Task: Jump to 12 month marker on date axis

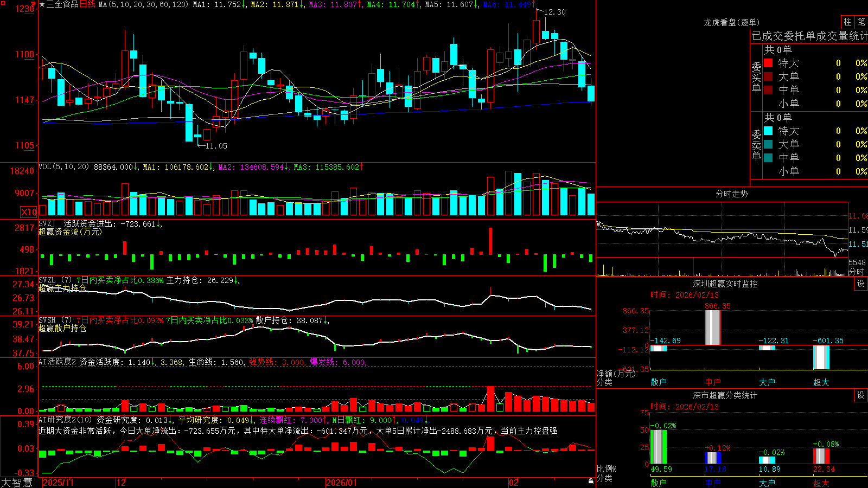Action: point(122,483)
